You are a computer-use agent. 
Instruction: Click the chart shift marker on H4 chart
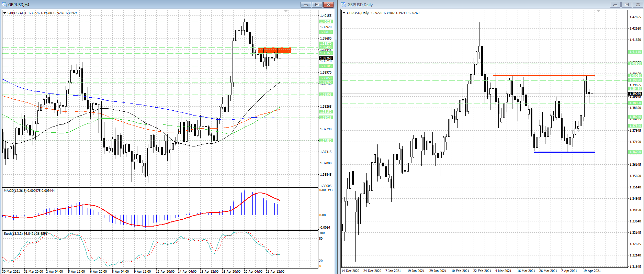(x=286, y=11)
